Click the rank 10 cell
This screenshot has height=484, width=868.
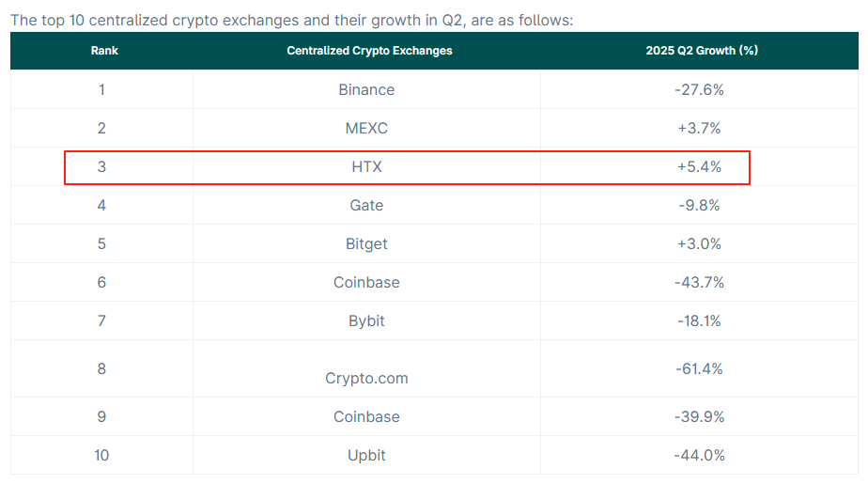(101, 456)
